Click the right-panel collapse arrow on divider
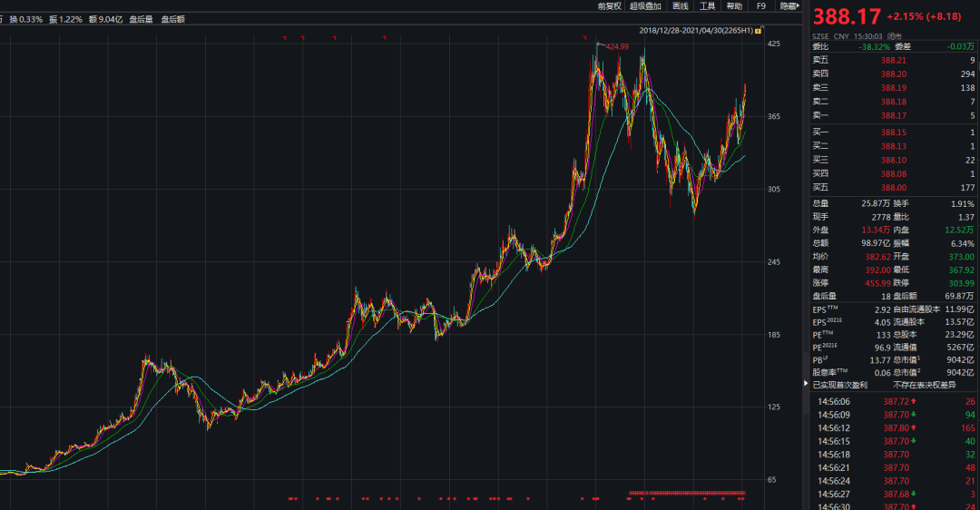 pos(806,384)
